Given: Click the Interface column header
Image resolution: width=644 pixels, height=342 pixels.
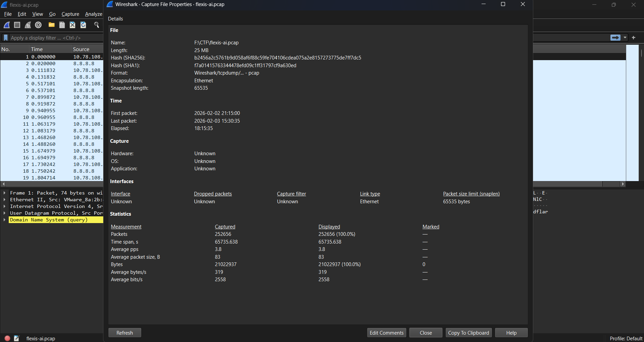Looking at the screenshot, I should tap(120, 194).
